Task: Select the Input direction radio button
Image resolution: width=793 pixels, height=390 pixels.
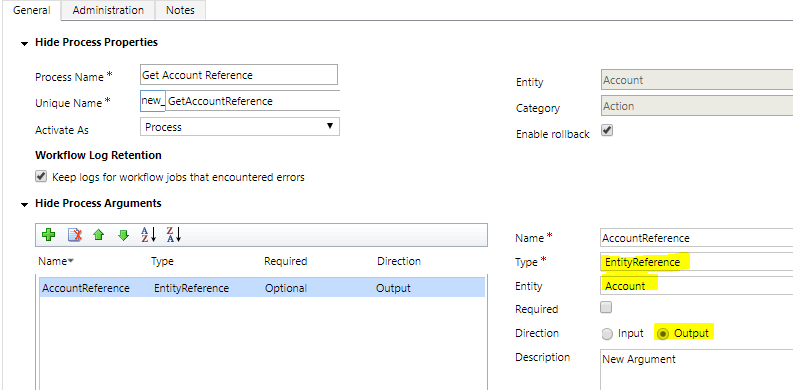Action: click(607, 334)
